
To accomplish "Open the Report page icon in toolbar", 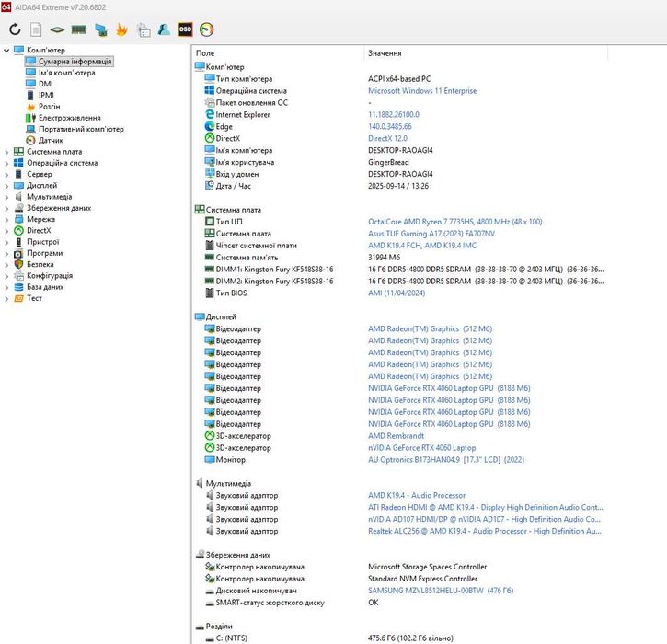I will click(x=36, y=29).
